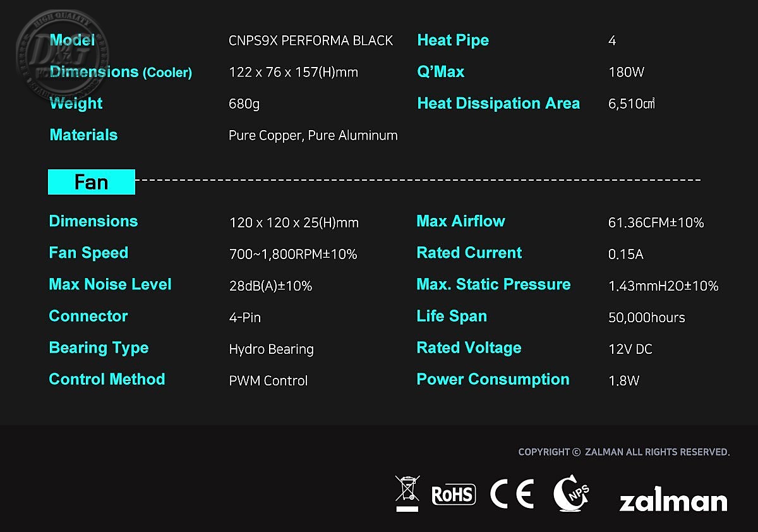Click the Zalman brand logo

point(673,501)
